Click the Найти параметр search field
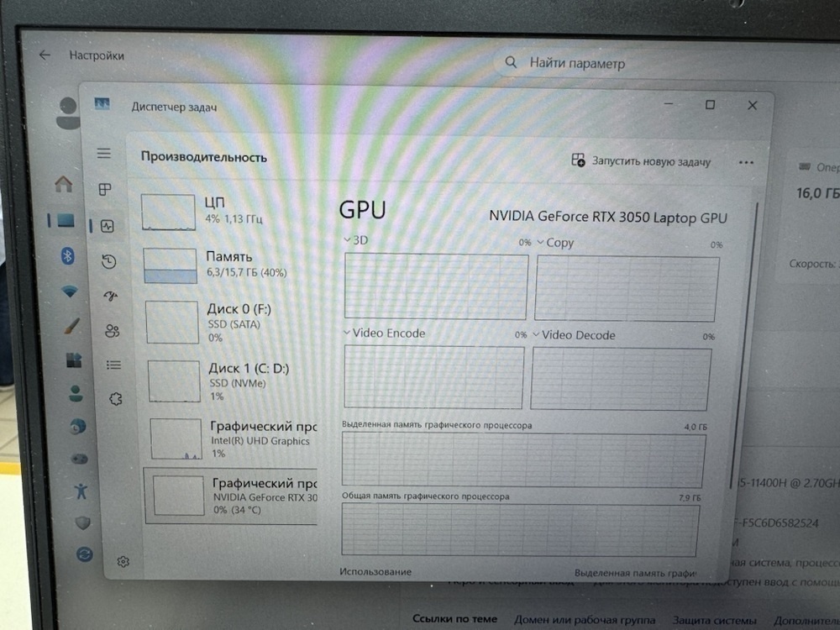The width and height of the screenshot is (840, 630). click(x=666, y=64)
